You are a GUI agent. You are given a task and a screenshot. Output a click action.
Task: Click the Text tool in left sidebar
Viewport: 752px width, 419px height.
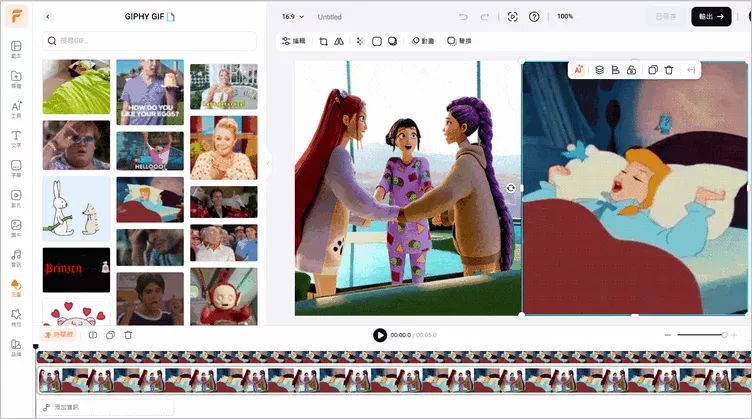(x=16, y=138)
